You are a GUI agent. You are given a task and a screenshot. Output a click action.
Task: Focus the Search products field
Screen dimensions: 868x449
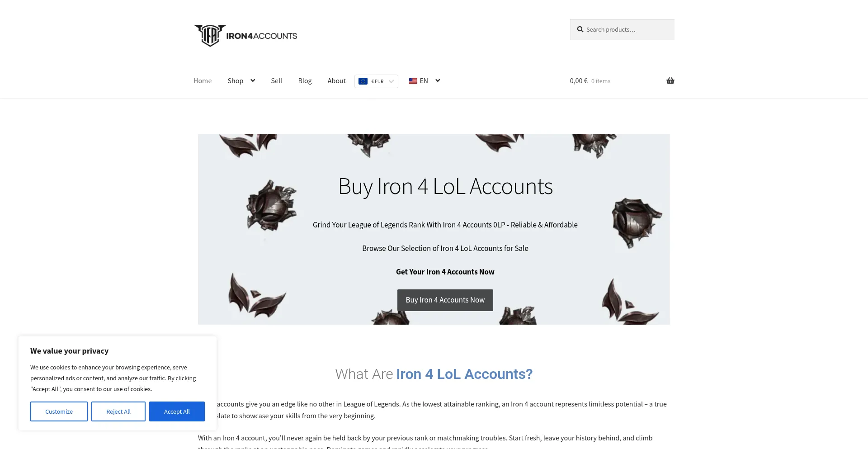pyautogui.click(x=622, y=29)
